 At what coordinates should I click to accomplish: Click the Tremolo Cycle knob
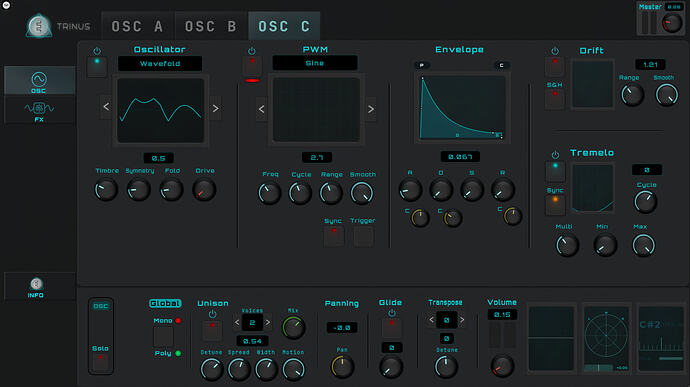(x=646, y=202)
